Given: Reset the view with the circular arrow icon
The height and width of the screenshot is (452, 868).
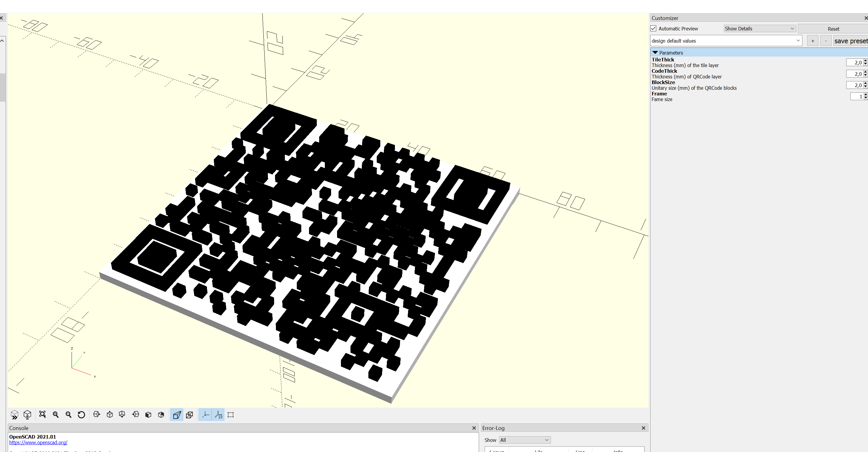Looking at the screenshot, I should click(x=81, y=415).
